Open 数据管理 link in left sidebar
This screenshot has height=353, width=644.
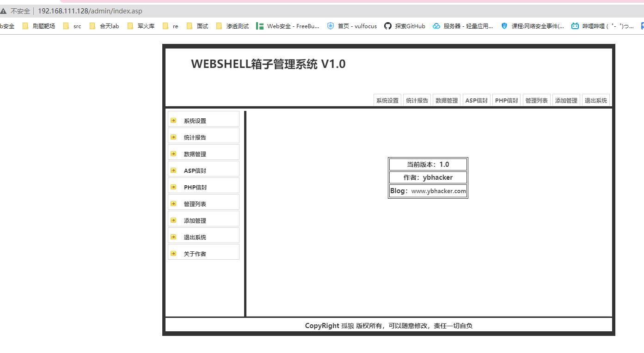pos(195,154)
